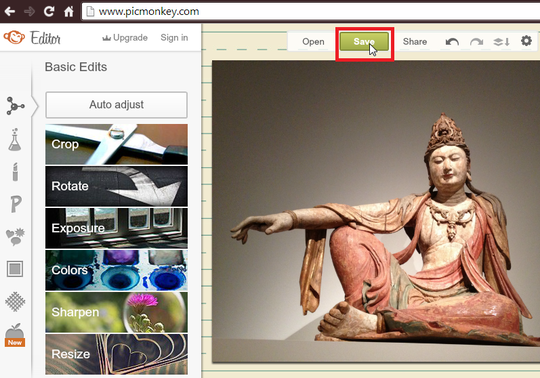Expand the Colors edit option
540x378 pixels.
click(x=116, y=270)
